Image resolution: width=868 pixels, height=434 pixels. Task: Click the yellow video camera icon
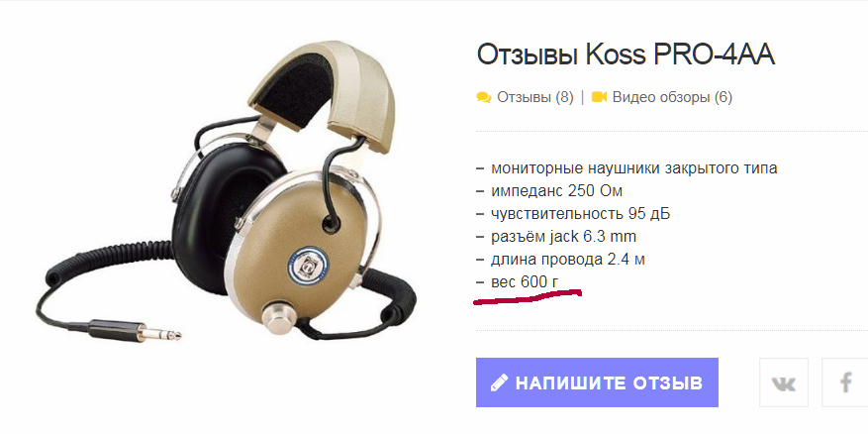tap(599, 97)
